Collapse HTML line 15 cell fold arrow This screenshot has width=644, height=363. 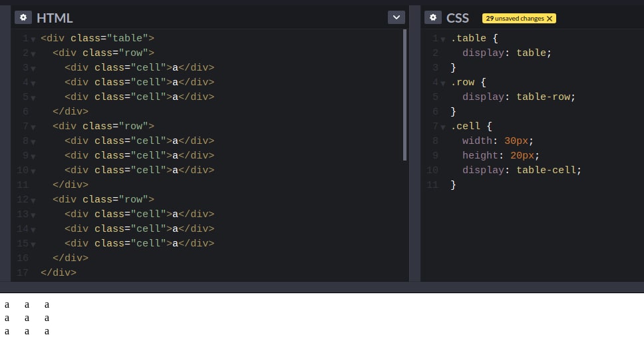tap(33, 244)
